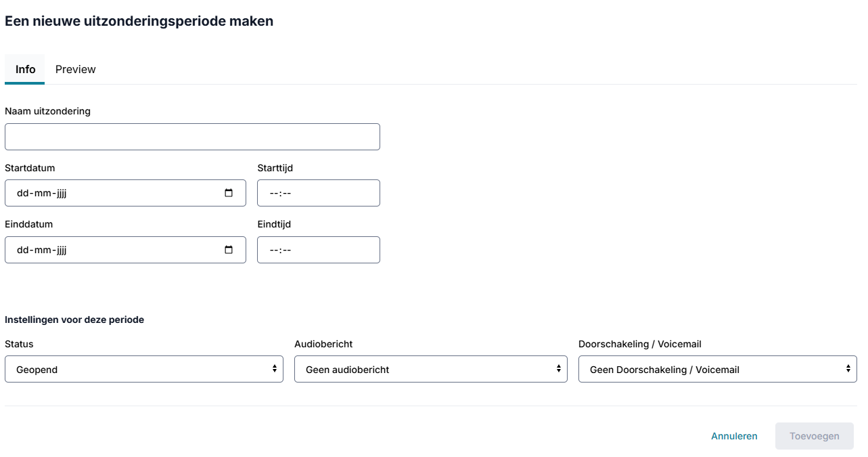Image resolution: width=868 pixels, height=457 pixels.
Task: Select the dd segment in Einddatum
Action: [22, 250]
